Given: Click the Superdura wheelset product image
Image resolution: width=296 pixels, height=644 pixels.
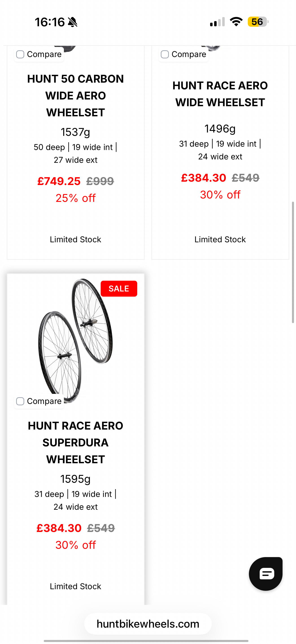Looking at the screenshot, I should (75, 340).
